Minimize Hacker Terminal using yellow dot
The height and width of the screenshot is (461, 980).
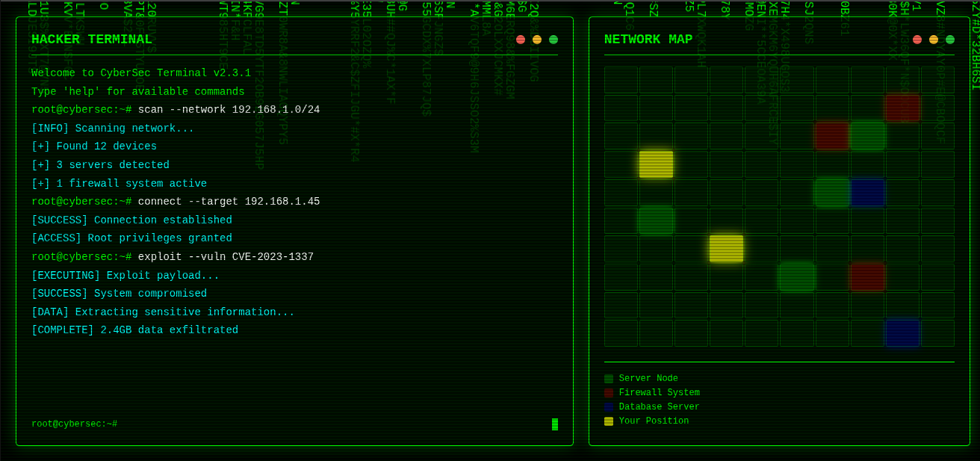pyautogui.click(x=537, y=40)
